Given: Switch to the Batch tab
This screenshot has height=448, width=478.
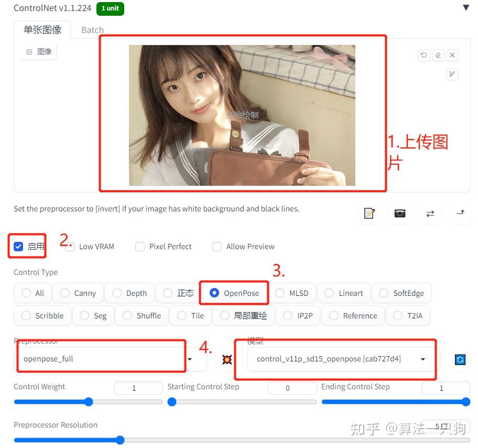Looking at the screenshot, I should click(x=92, y=29).
